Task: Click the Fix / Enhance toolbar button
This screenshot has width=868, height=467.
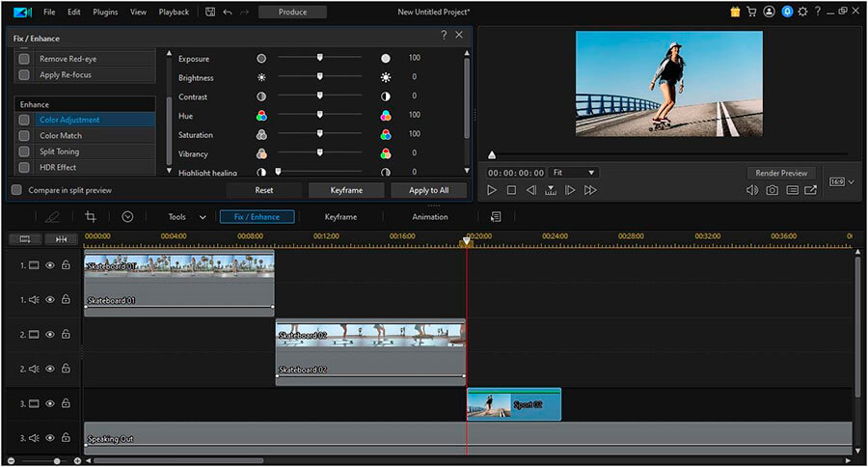Action: click(x=257, y=216)
